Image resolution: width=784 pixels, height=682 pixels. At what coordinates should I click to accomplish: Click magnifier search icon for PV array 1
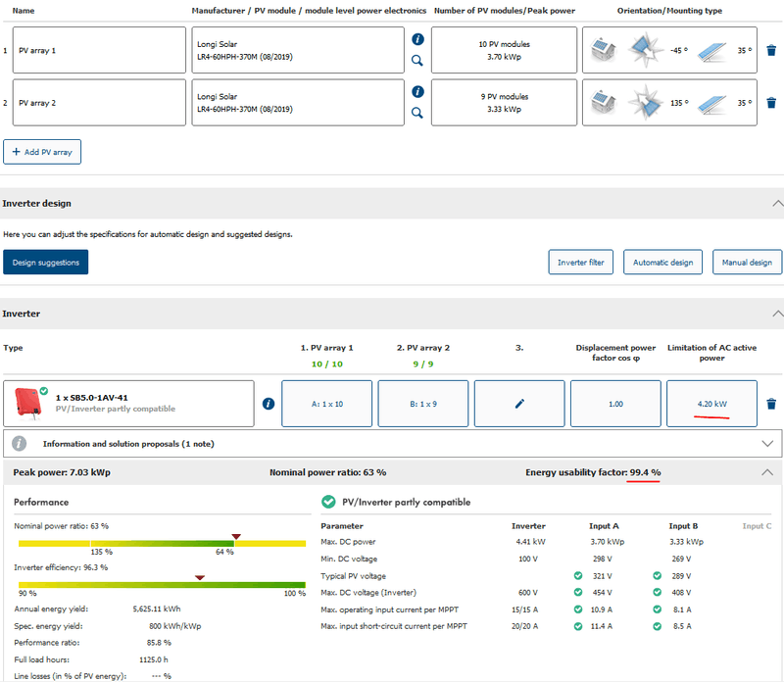(417, 61)
